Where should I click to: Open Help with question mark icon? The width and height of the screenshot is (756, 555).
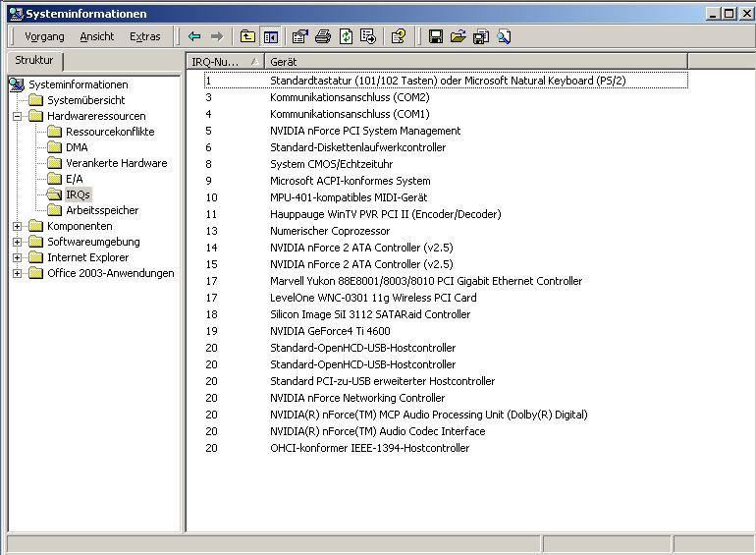[399, 36]
